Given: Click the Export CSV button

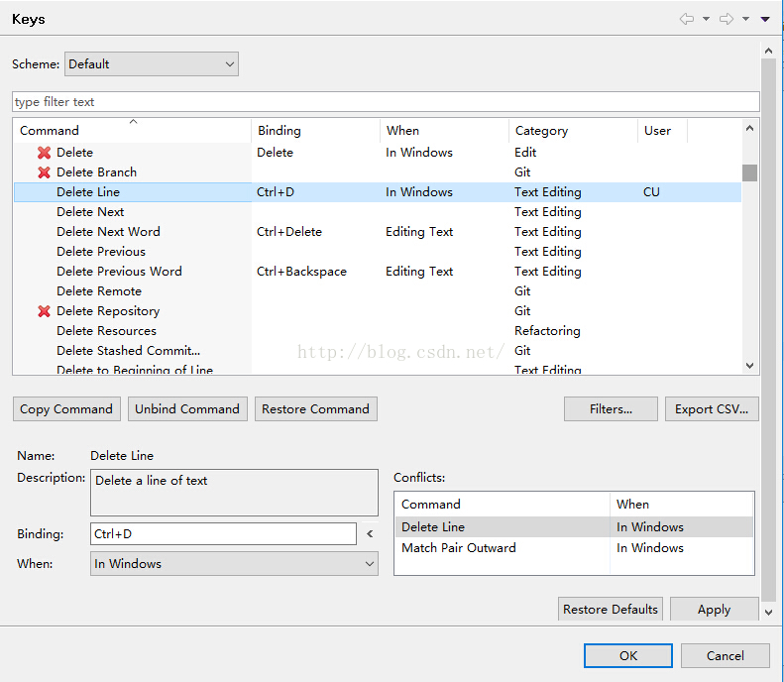Looking at the screenshot, I should point(711,409).
